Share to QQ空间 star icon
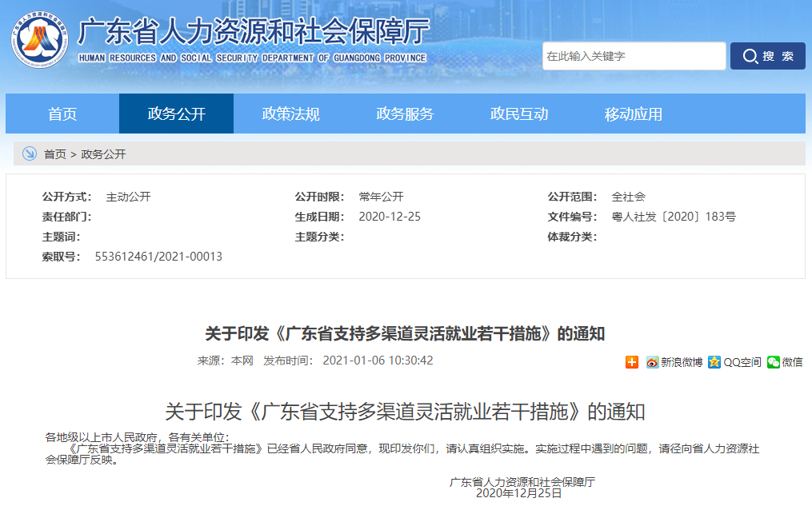The image size is (812, 510). (714, 362)
